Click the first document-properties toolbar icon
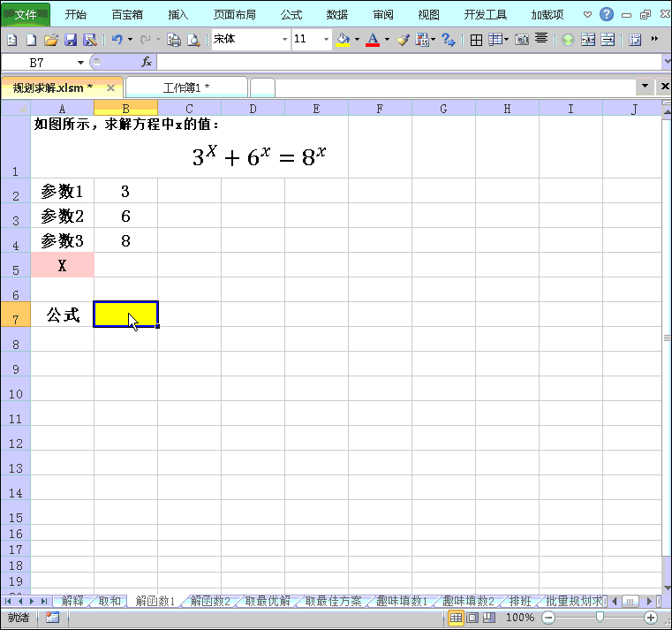Image resolution: width=672 pixels, height=630 pixels. 12,40
